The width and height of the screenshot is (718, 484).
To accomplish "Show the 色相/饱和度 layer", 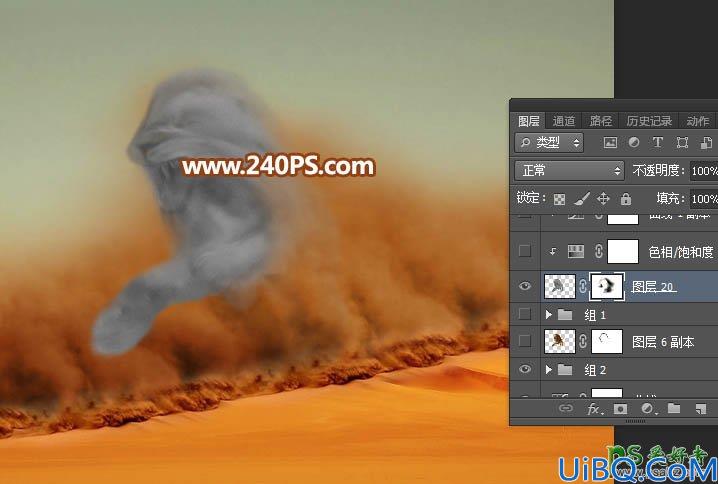I will [525, 251].
